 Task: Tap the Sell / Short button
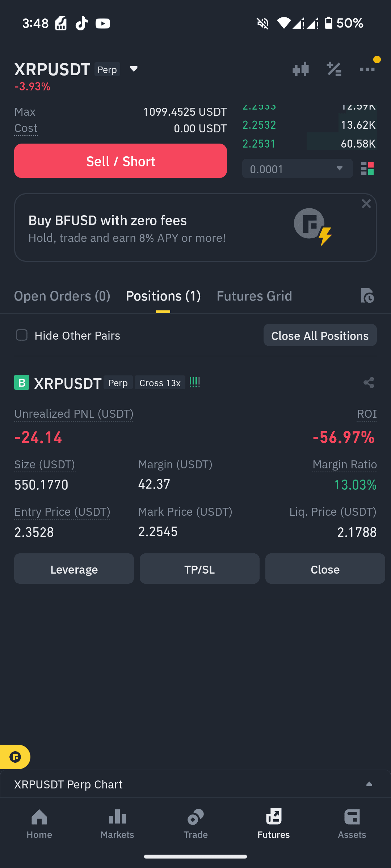121,161
